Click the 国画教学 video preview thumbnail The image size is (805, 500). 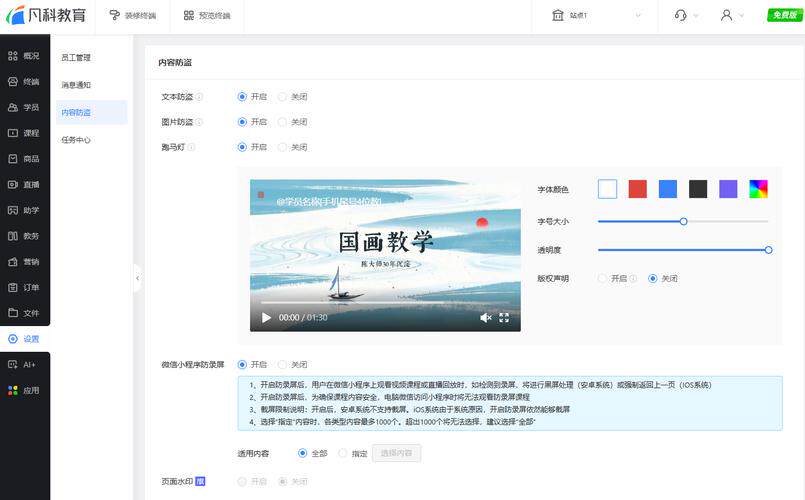[385, 255]
